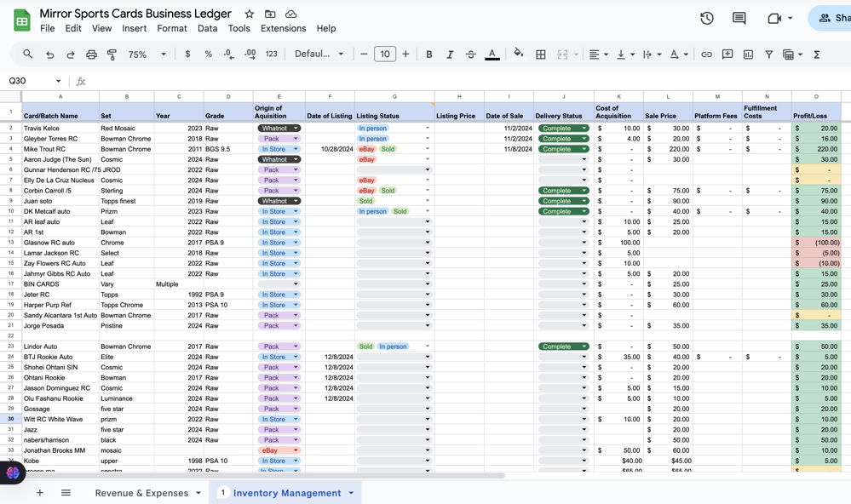Image resolution: width=851 pixels, height=504 pixels.
Task: Open the text color picker
Action: tap(492, 54)
